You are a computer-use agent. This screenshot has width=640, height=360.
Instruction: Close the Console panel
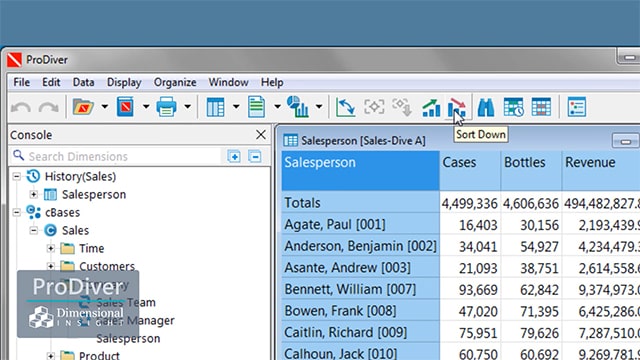click(260, 135)
